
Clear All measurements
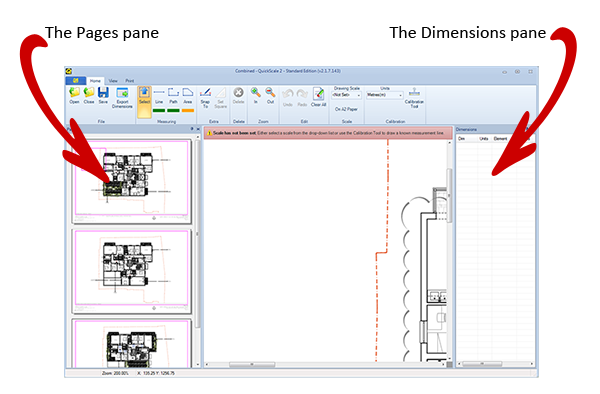[318, 97]
